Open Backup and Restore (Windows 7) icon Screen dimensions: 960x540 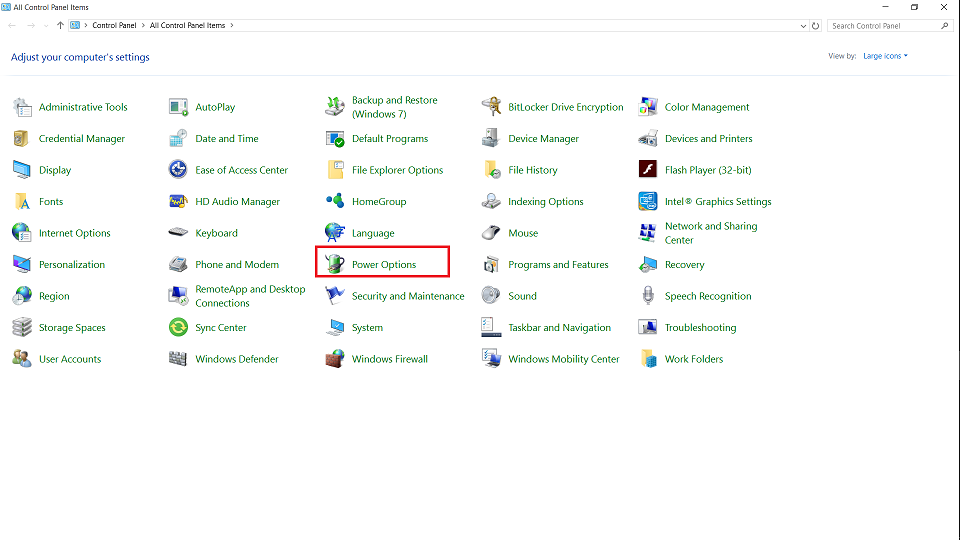click(335, 107)
